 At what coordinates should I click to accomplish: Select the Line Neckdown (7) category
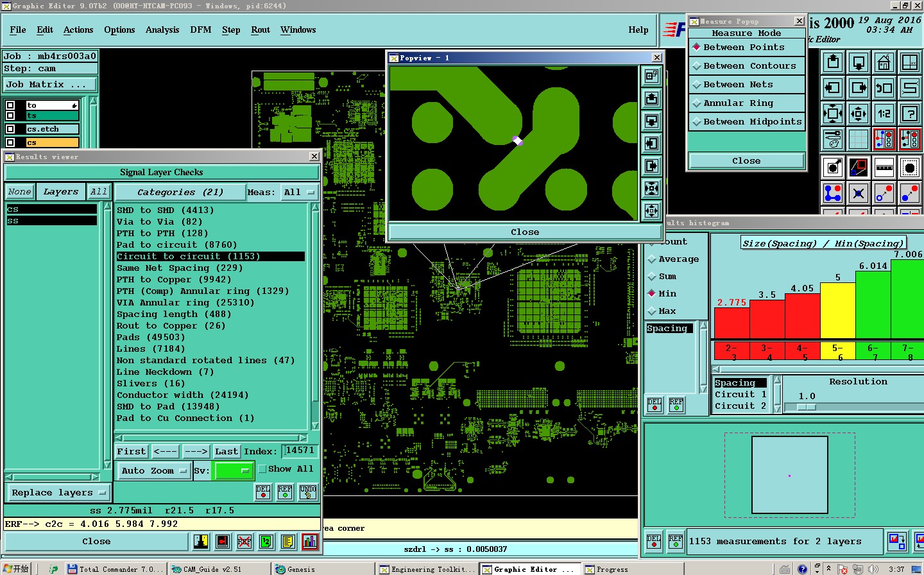210,372
